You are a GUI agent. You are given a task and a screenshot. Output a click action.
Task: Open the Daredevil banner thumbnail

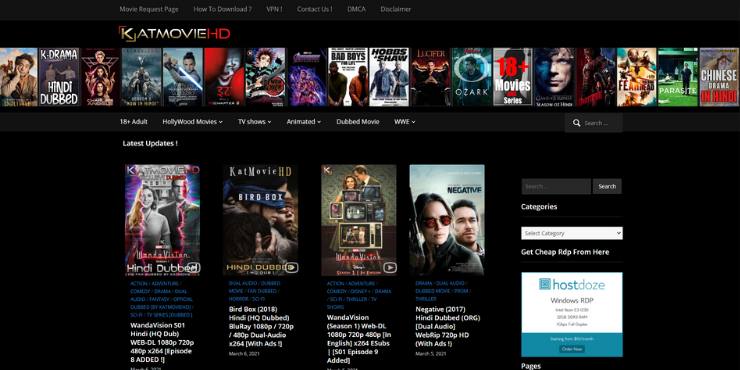(596, 77)
